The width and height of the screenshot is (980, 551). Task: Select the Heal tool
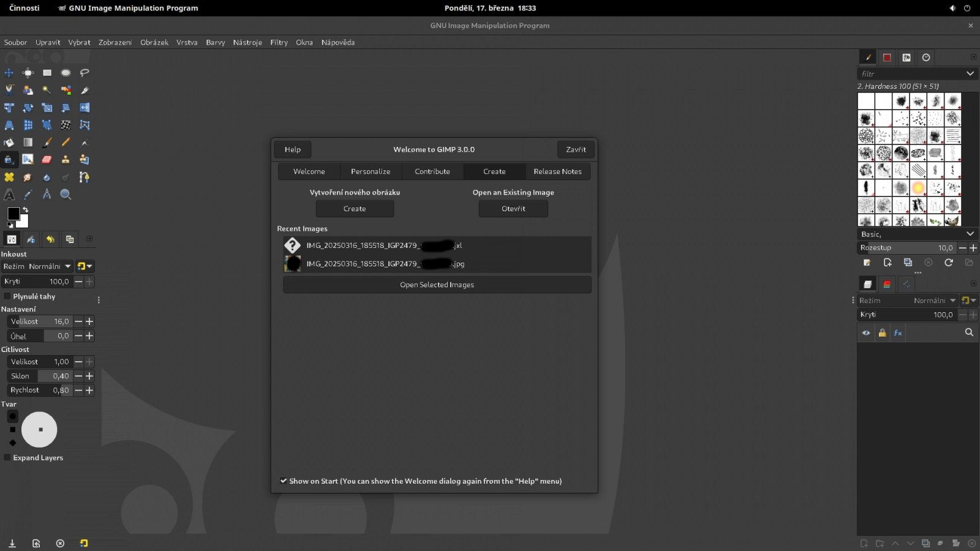(x=9, y=177)
